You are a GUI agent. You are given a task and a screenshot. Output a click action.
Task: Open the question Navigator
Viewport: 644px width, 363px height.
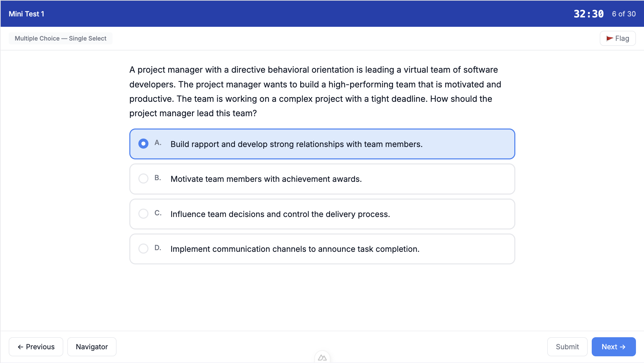pyautogui.click(x=92, y=347)
